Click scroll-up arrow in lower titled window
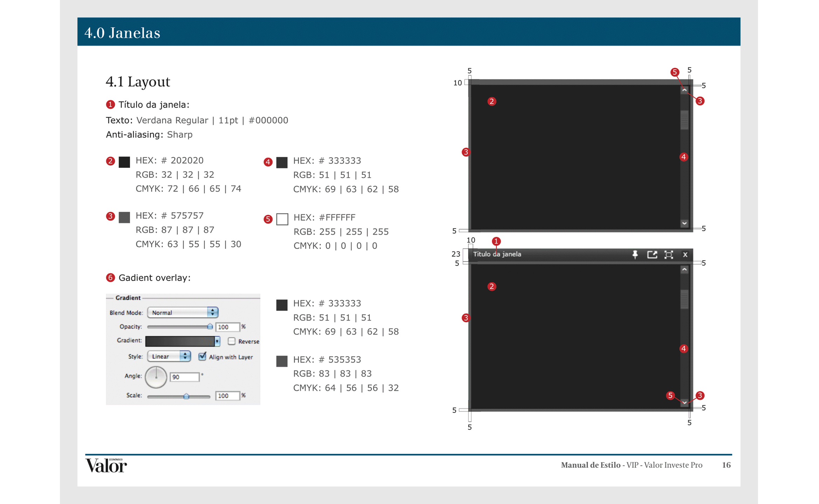 [684, 269]
